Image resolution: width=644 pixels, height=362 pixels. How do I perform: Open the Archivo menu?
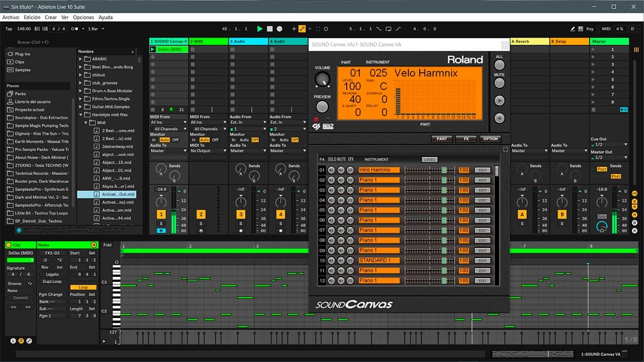[x=11, y=18]
